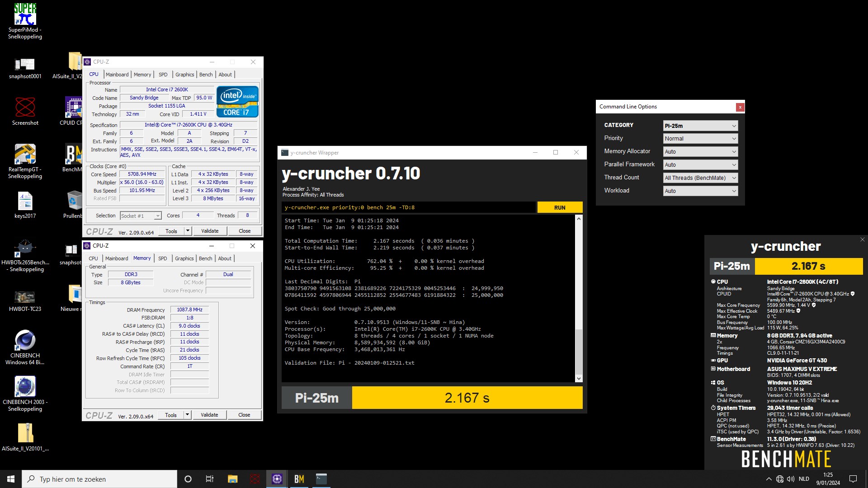Switch to Mainboard tab in top CPU-Z

[117, 75]
